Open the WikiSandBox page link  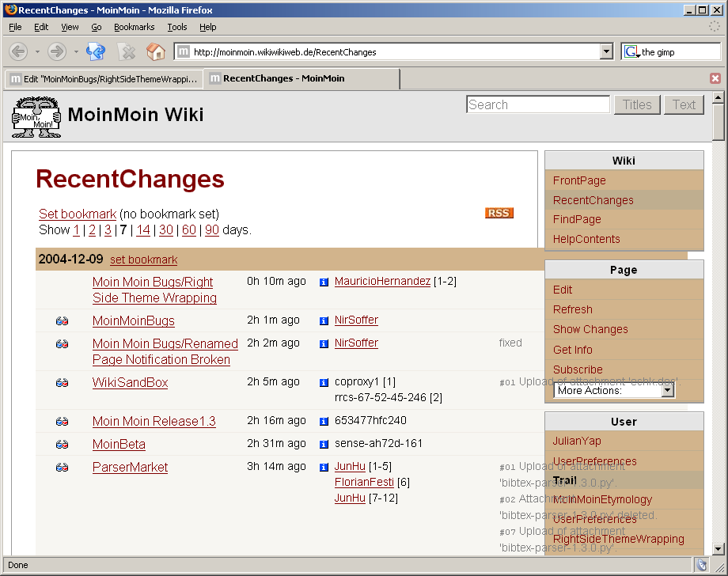(130, 382)
